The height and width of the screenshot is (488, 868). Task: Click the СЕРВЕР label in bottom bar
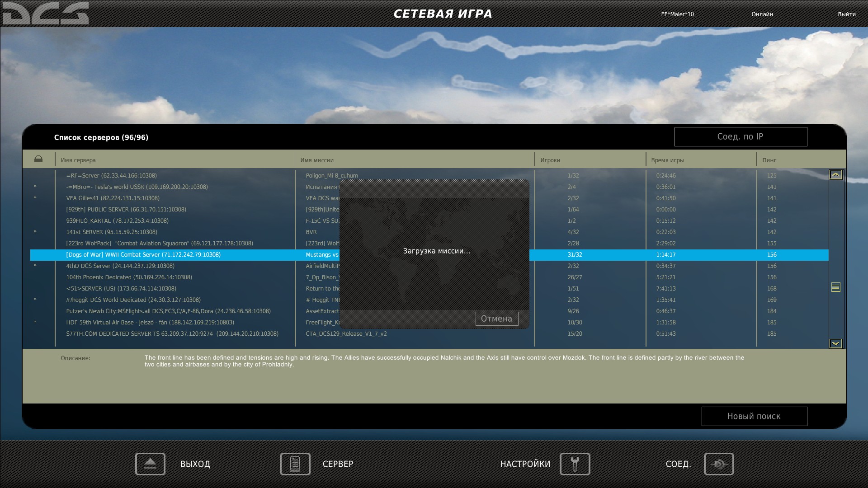(338, 464)
